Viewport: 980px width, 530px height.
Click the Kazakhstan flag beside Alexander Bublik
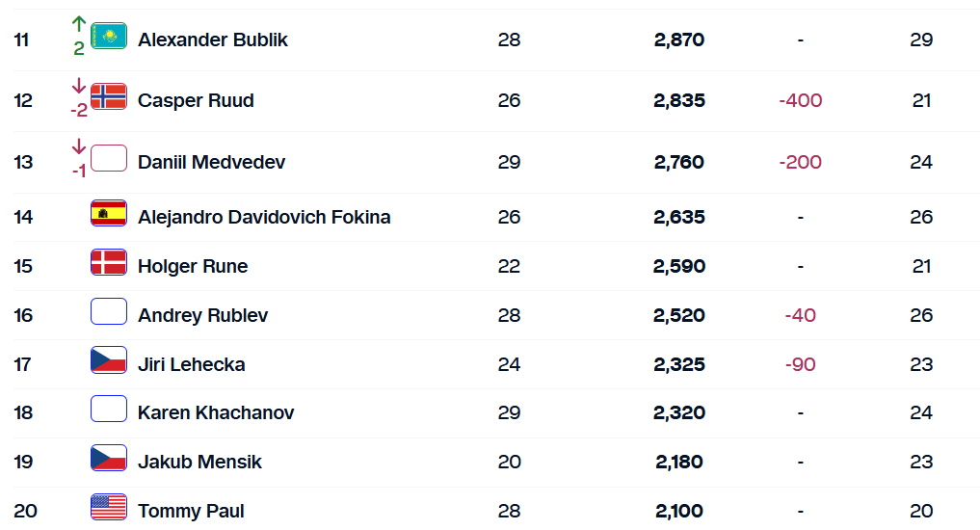(109, 37)
